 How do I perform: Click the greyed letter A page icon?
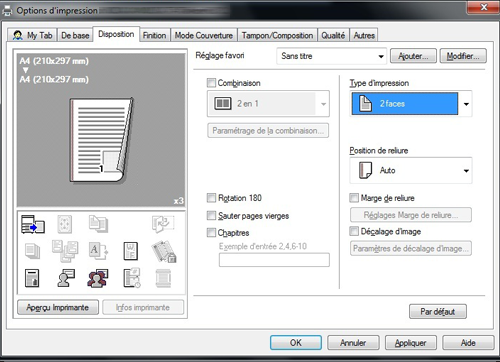(x=98, y=251)
